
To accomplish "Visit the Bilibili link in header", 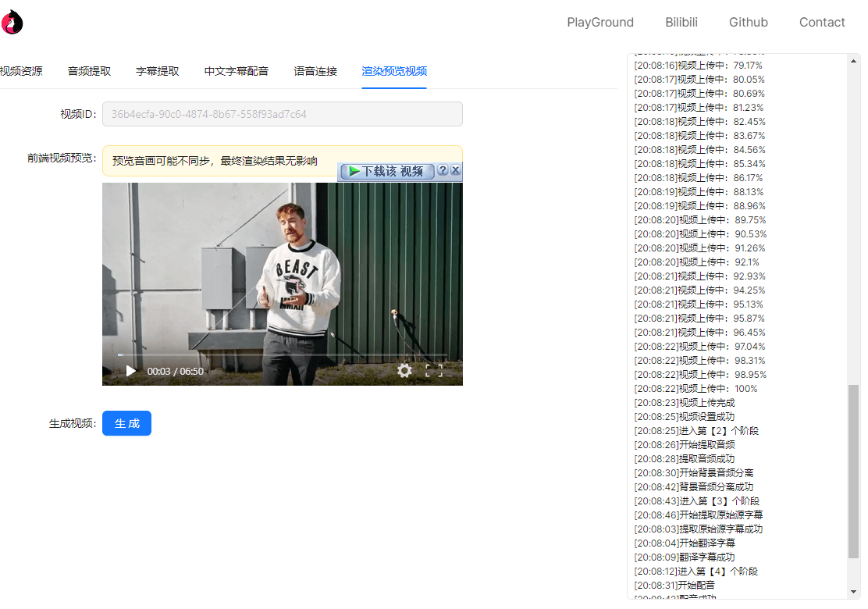I will 681,23.
